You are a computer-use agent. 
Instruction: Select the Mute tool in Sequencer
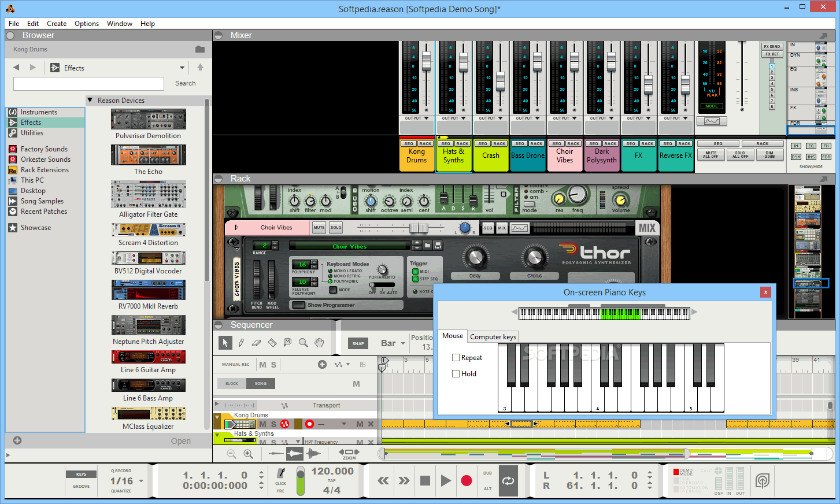288,343
